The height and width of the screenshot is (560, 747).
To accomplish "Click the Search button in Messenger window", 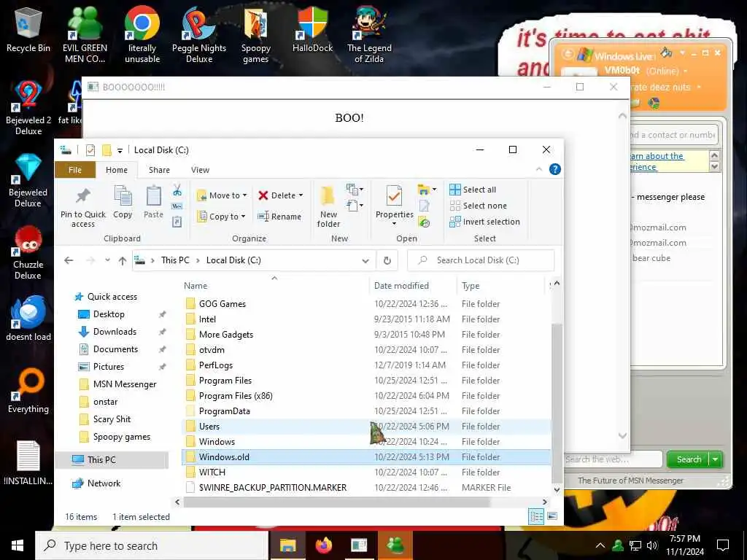I will pyautogui.click(x=689, y=459).
